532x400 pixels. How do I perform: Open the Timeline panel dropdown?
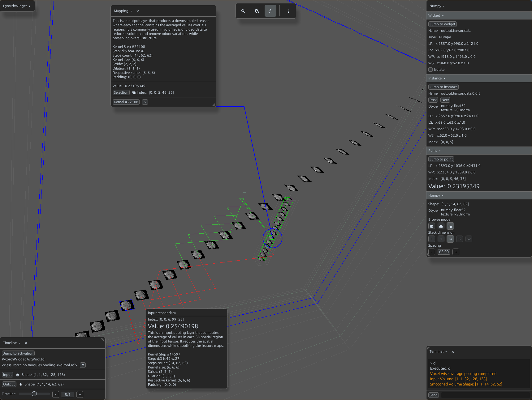pos(19,343)
